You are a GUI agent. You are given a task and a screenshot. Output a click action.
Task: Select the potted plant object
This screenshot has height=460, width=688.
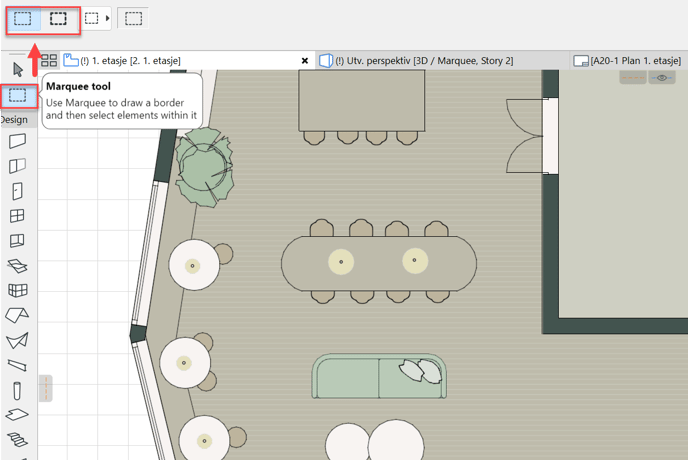[x=204, y=168]
